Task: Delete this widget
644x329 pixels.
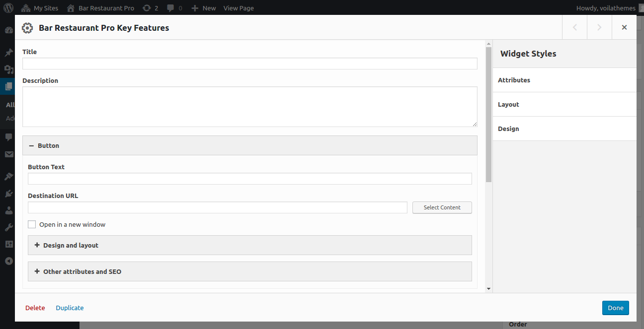Action: point(35,308)
